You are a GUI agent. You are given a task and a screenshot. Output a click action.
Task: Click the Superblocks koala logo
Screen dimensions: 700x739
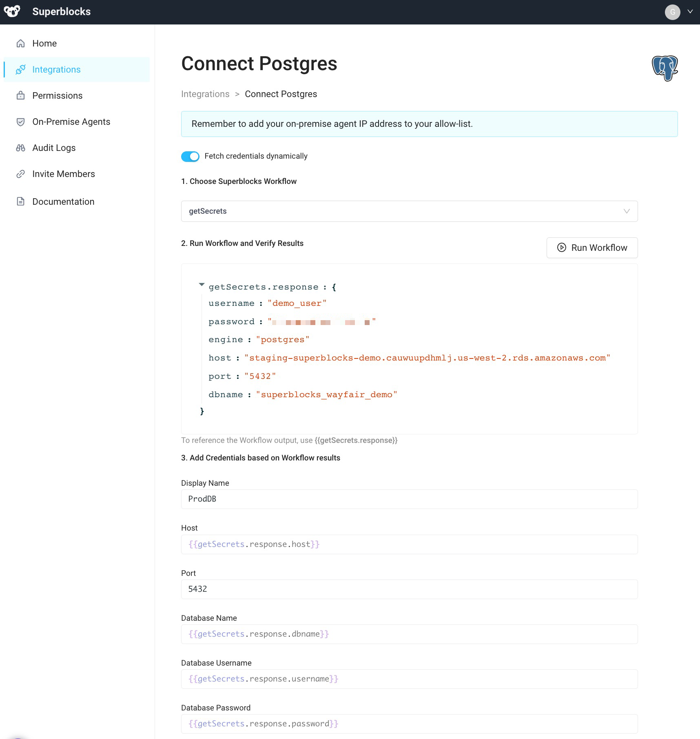click(12, 11)
